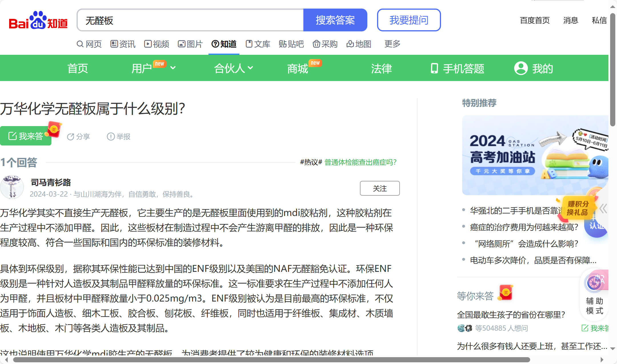Open the 更多 search categories menu
Viewport: 617px width, 364px height.
392,44
